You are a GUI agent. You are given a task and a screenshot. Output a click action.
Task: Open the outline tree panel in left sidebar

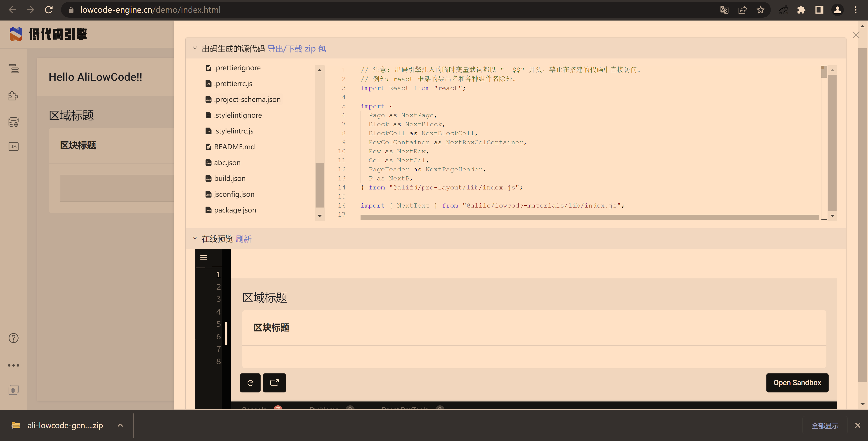click(x=14, y=69)
